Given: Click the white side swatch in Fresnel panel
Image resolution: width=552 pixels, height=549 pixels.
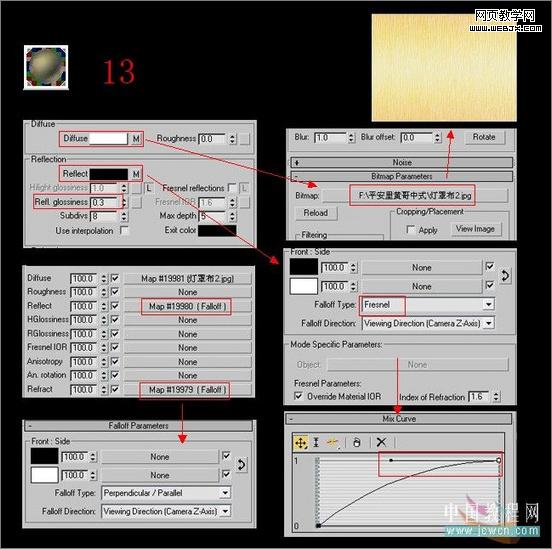Looking at the screenshot, I should (x=303, y=286).
